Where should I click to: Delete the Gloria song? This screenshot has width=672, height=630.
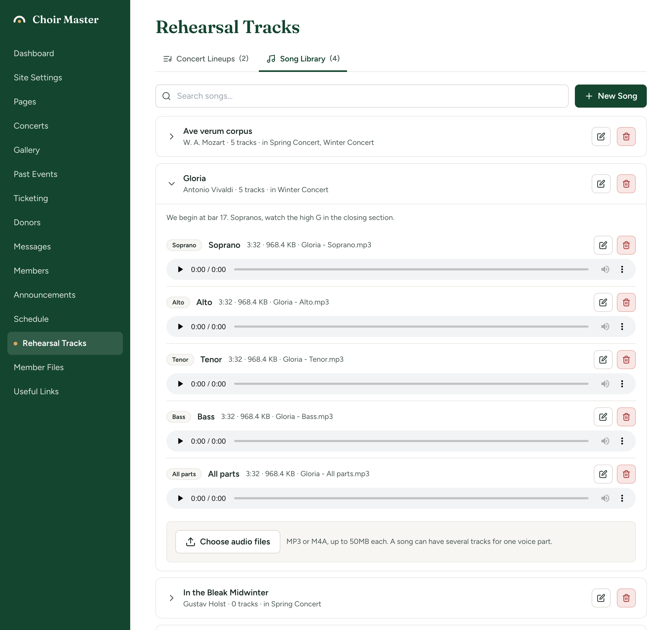[x=626, y=184]
